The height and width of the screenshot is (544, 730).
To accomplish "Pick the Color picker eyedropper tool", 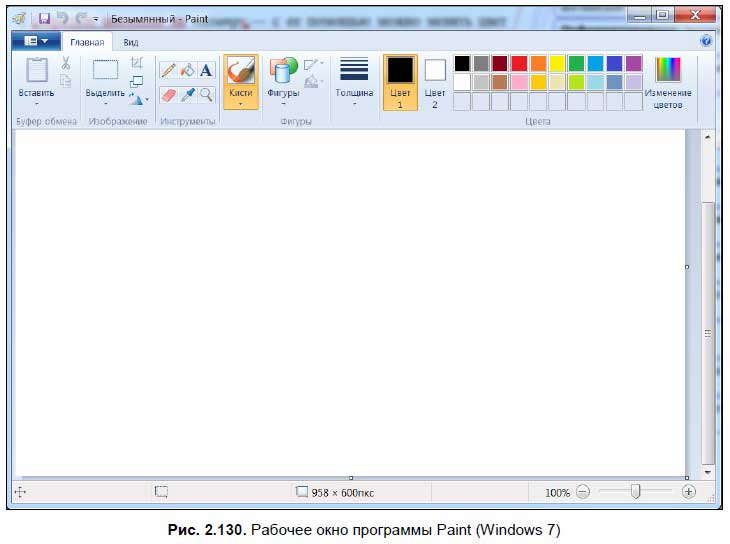I will click(187, 95).
